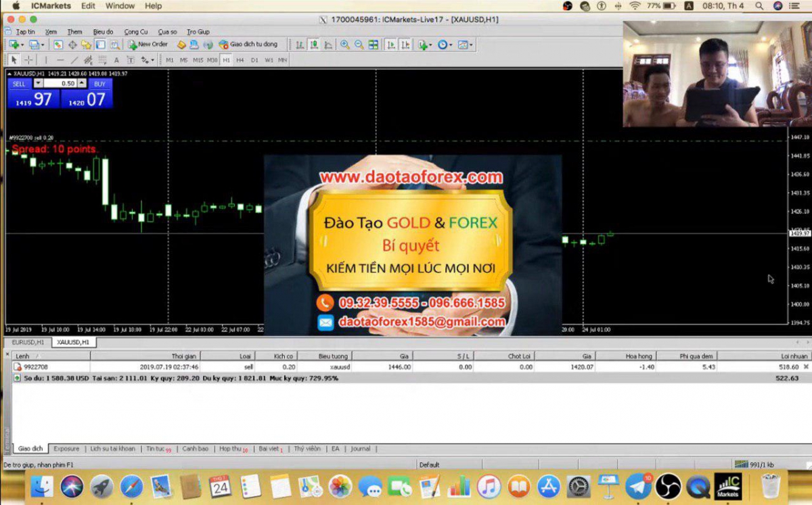Click the tile windows icon
The width and height of the screenshot is (812, 505).
(374, 45)
